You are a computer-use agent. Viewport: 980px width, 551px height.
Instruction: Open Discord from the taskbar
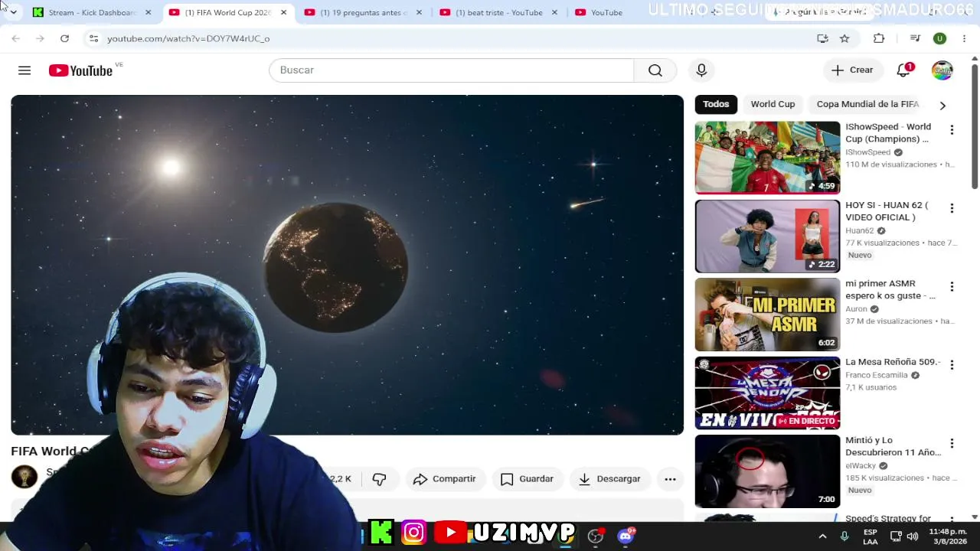point(626,536)
